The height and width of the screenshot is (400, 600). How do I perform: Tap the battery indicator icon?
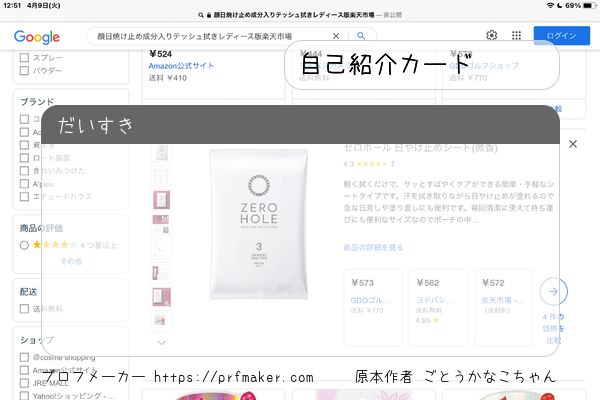(589, 5)
